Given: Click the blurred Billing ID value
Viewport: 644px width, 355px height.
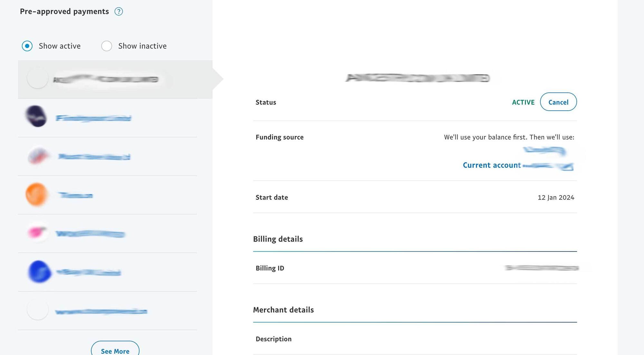Looking at the screenshot, I should [542, 268].
